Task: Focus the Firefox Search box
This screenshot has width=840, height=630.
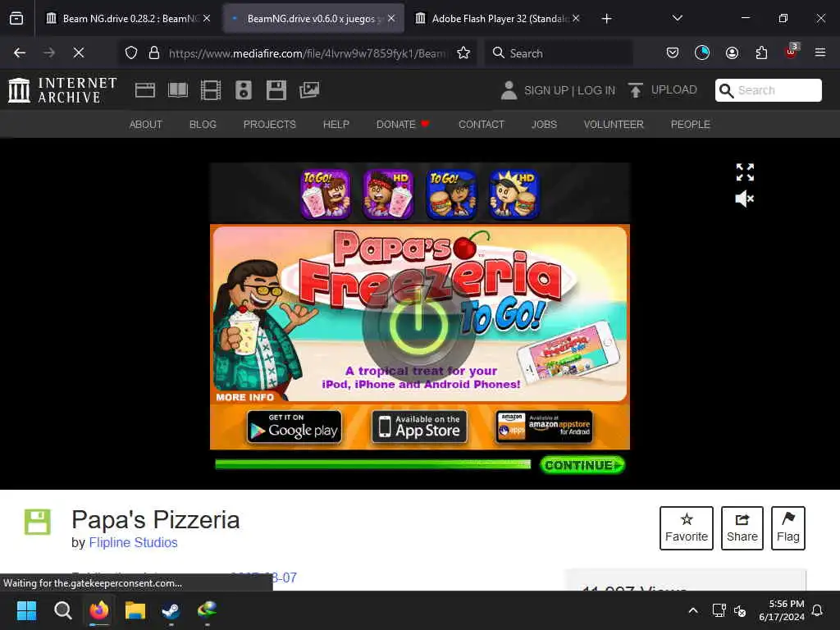Action: click(x=558, y=53)
